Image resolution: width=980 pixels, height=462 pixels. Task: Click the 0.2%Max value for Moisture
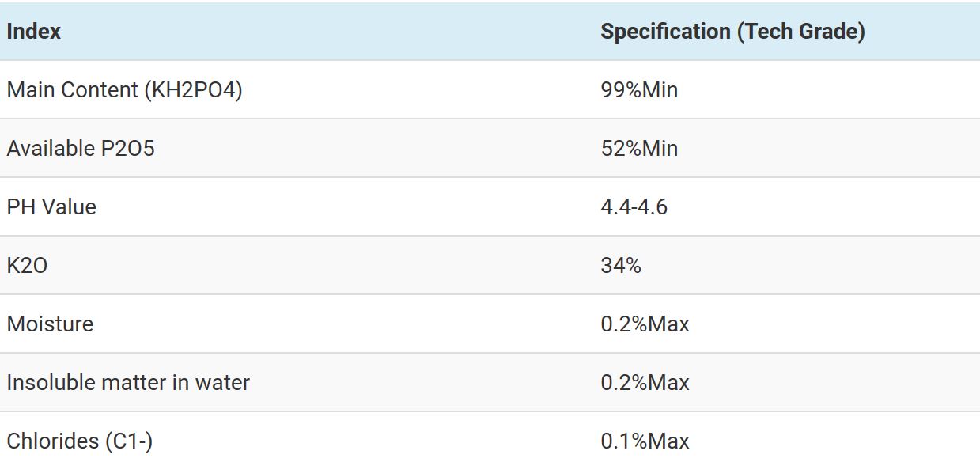pyautogui.click(x=645, y=324)
